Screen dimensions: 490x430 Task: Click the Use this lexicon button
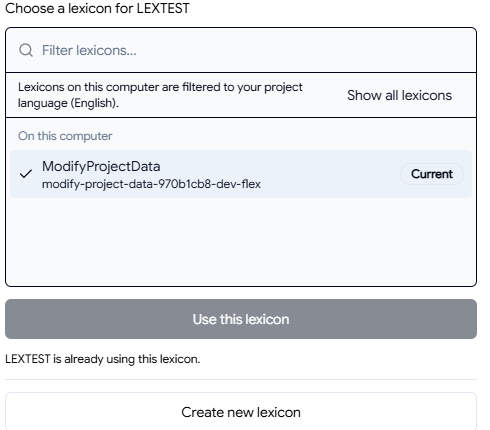click(x=241, y=319)
